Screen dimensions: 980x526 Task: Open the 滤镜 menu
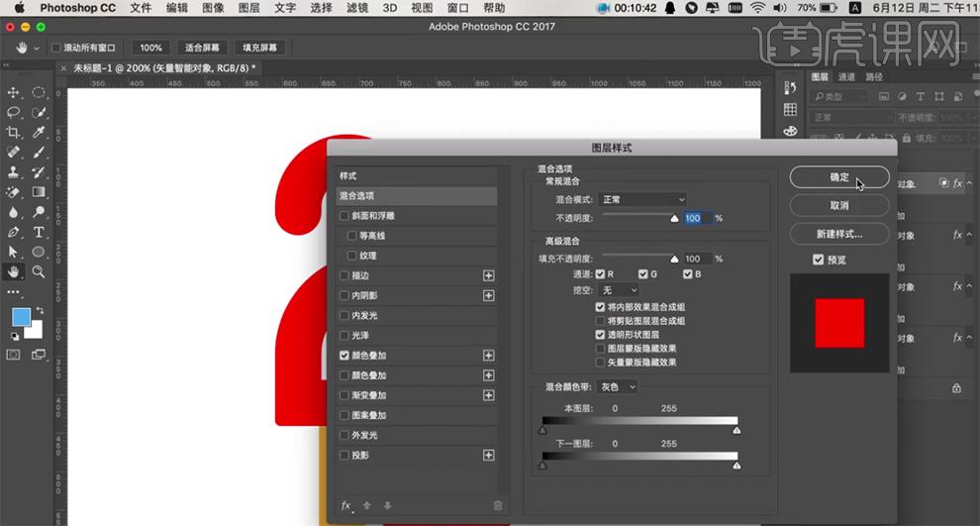click(x=357, y=8)
